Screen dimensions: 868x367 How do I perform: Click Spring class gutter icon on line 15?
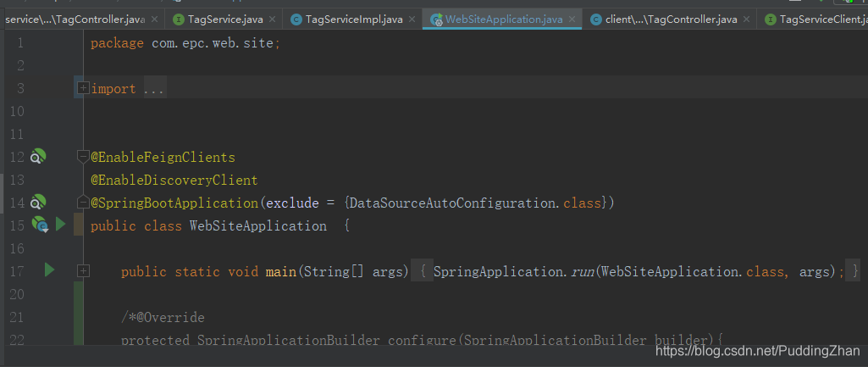point(40,225)
